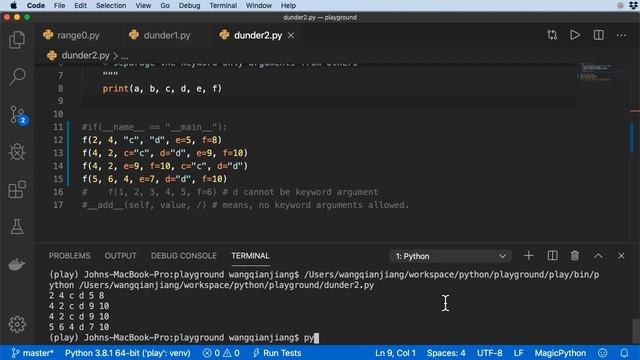Image resolution: width=640 pixels, height=360 pixels.
Task: Select the TERMINAL panel tab
Action: click(250, 256)
